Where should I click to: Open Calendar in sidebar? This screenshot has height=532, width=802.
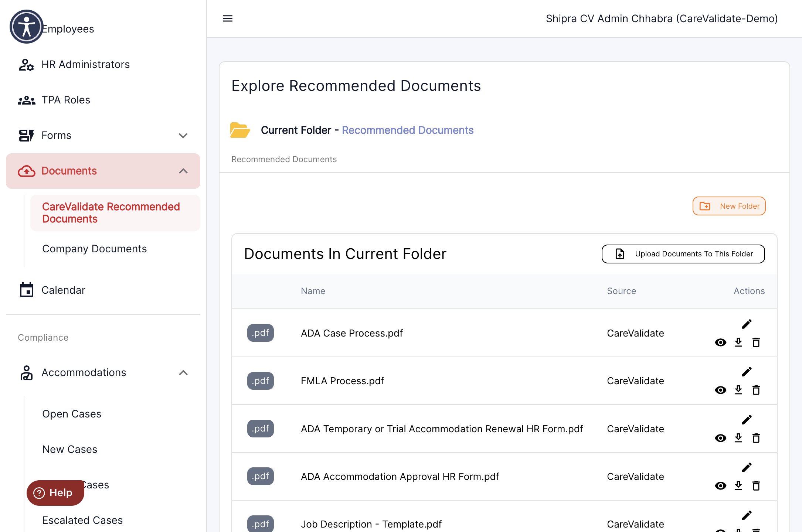[x=103, y=290]
